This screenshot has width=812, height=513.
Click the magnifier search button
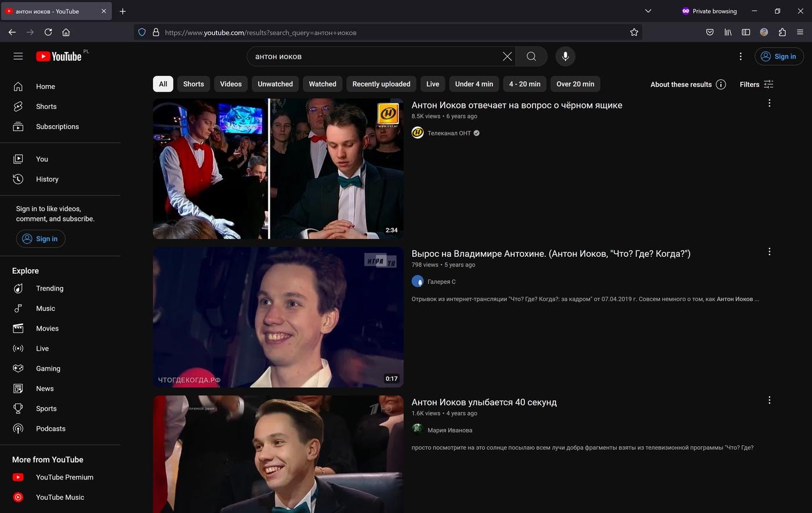(x=531, y=56)
